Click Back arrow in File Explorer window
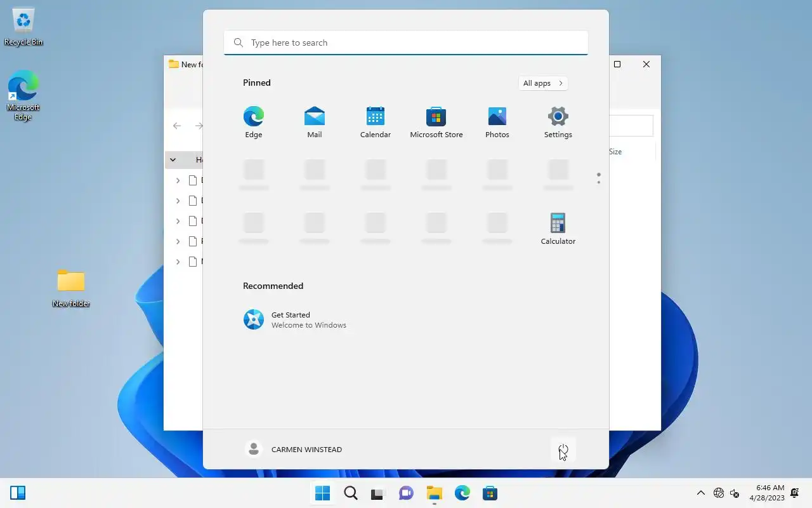This screenshot has width=812, height=508. point(177,126)
